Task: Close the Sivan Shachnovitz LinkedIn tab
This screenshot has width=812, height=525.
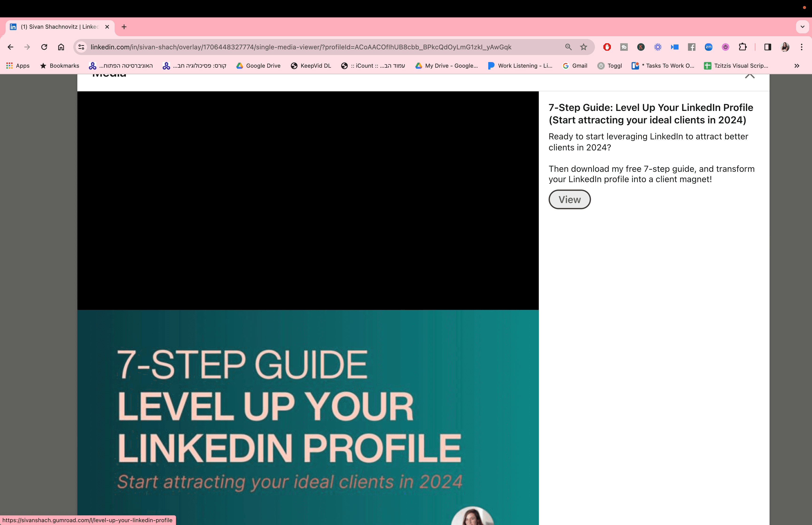Action: 107,27
